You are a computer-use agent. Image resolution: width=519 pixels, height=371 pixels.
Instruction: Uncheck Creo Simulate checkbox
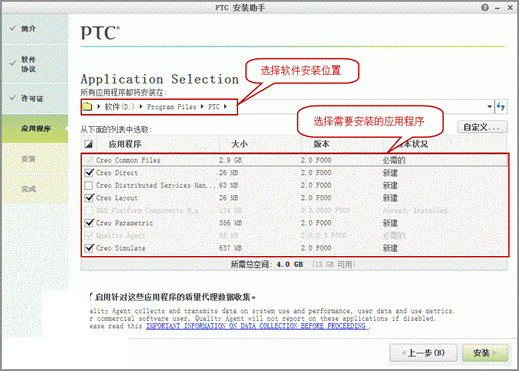click(89, 248)
